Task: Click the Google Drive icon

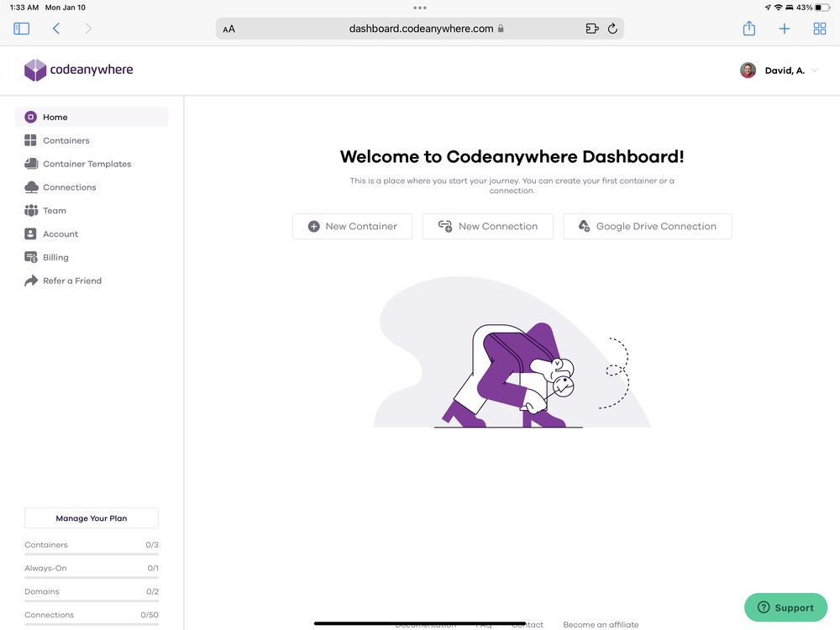Action: coord(585,226)
